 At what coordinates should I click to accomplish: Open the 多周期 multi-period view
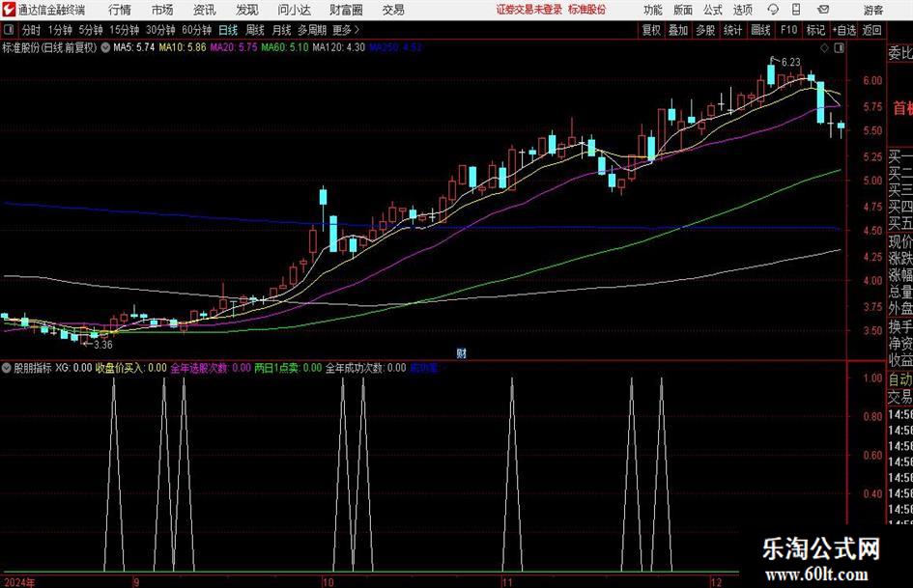click(312, 30)
